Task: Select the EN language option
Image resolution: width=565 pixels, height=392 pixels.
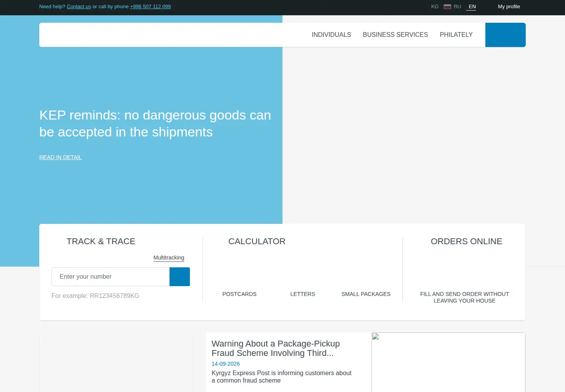Action: 472,7
